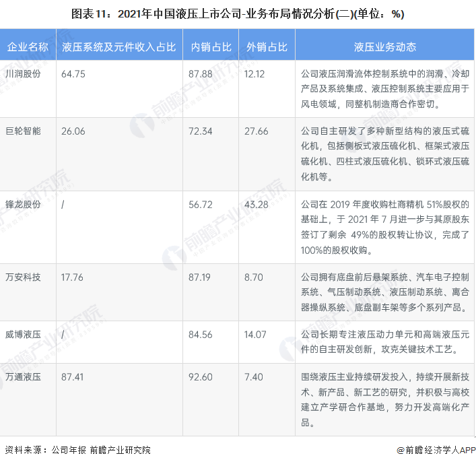Click 川润股份 description about 风电领域
This screenshot has width=476, height=464.
(385, 89)
